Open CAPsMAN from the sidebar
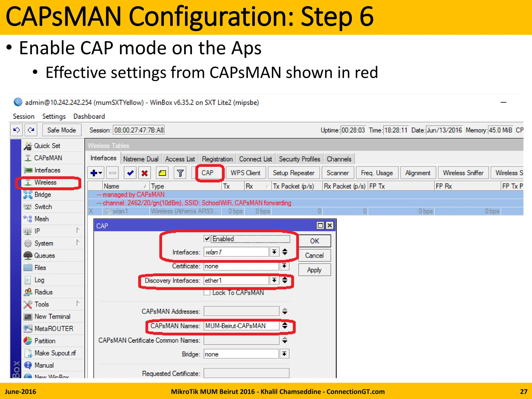The height and width of the screenshot is (399, 532). point(48,158)
